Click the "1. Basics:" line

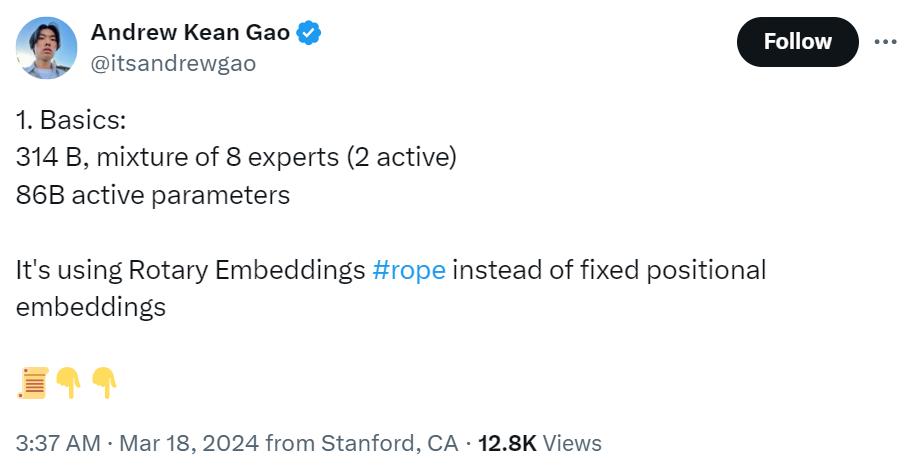(x=70, y=121)
